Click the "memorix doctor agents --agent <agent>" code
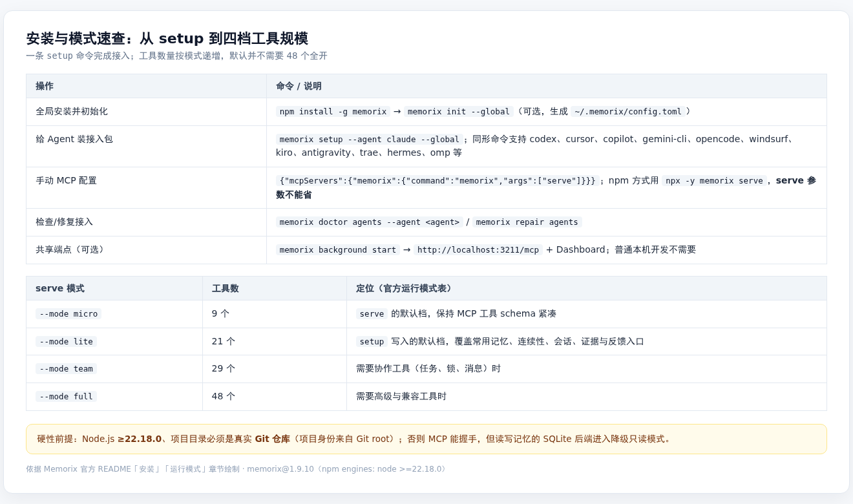853x504 pixels. [370, 222]
